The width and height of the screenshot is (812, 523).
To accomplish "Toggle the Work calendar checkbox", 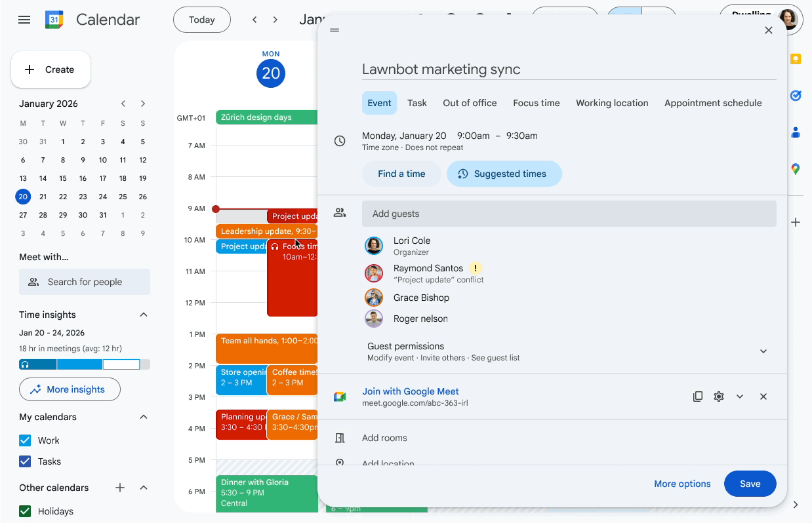I will pos(25,440).
